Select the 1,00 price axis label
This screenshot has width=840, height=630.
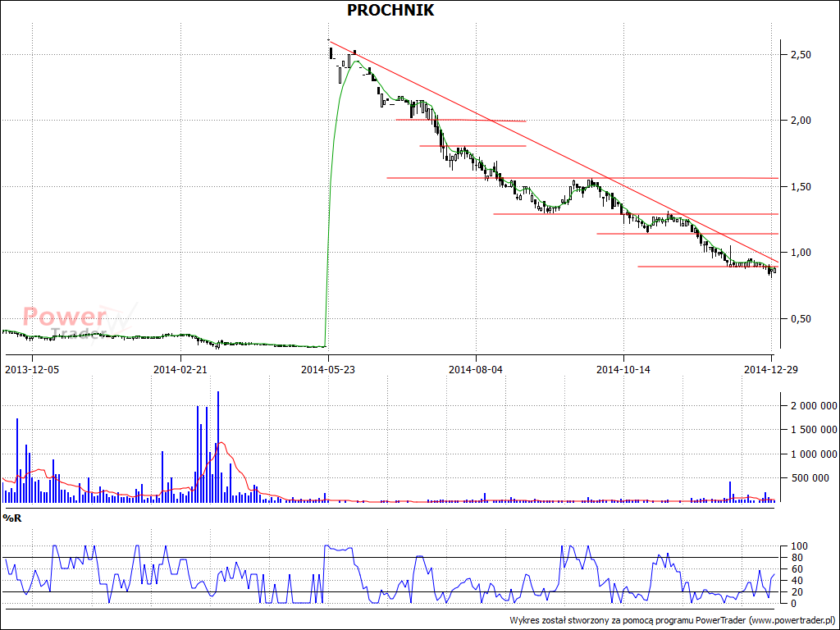pyautogui.click(x=801, y=253)
